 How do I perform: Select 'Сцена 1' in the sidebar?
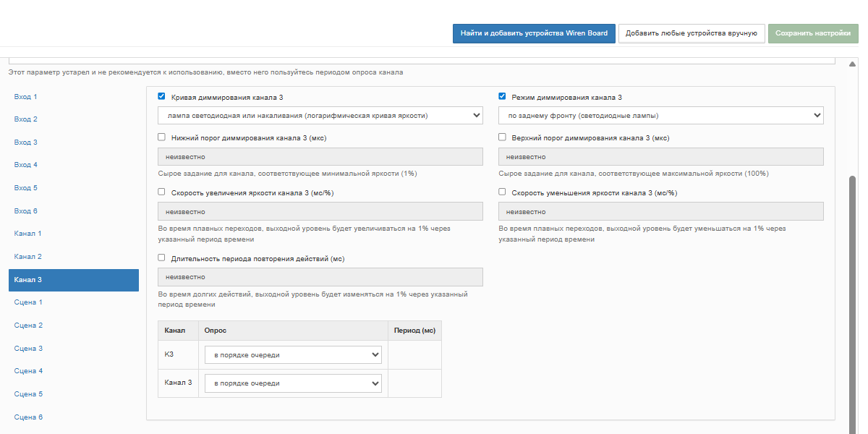pos(29,302)
